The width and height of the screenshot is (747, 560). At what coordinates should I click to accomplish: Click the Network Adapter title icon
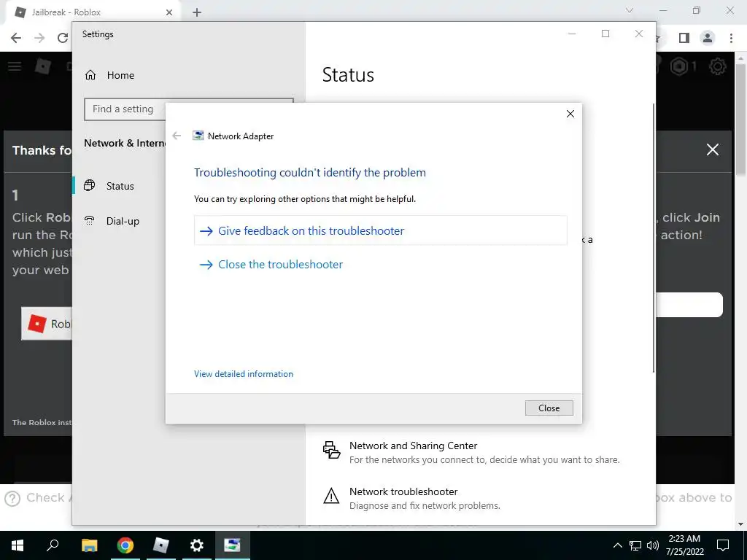(198, 136)
